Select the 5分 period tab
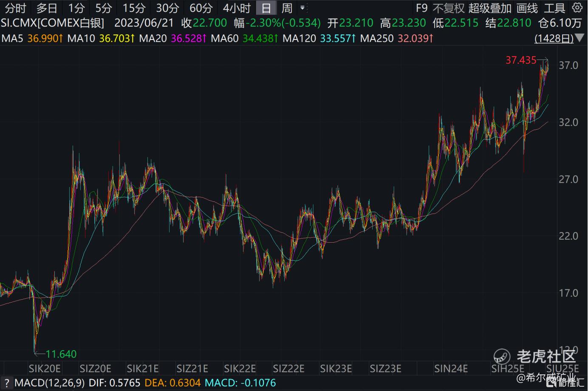 103,8
